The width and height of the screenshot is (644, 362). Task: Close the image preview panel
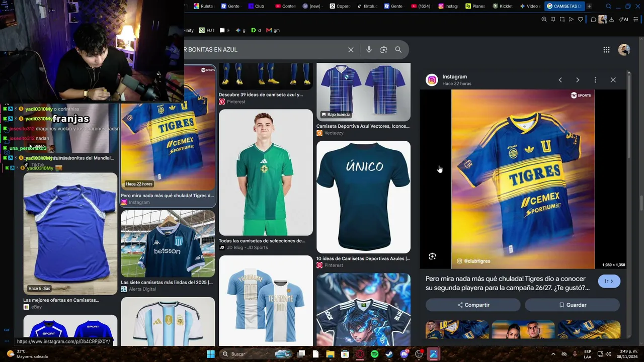pyautogui.click(x=613, y=80)
